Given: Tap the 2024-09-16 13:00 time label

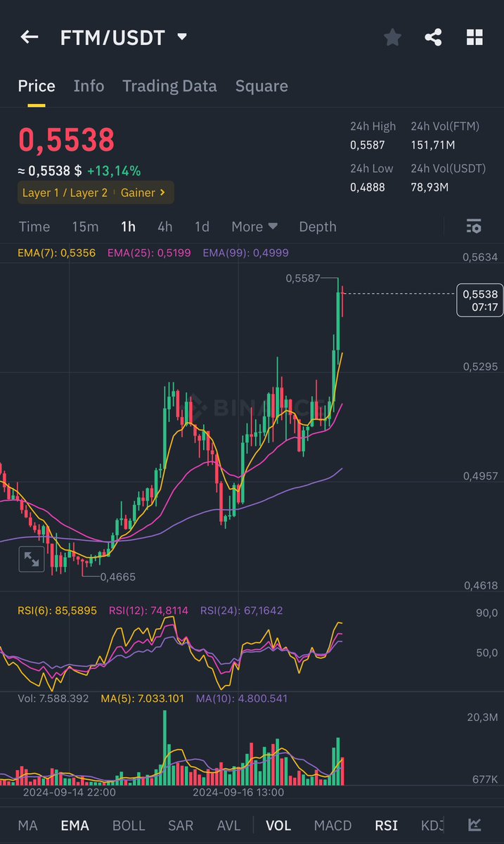Looking at the screenshot, I should (238, 792).
